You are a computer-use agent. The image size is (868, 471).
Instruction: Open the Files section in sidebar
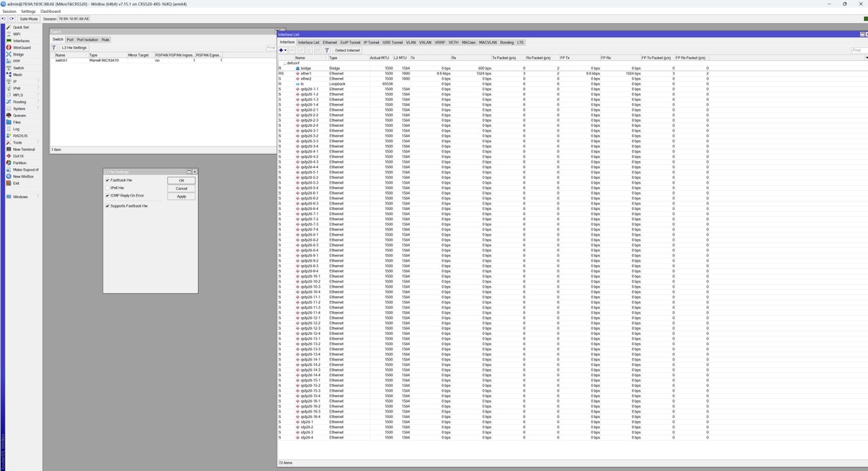coord(17,122)
